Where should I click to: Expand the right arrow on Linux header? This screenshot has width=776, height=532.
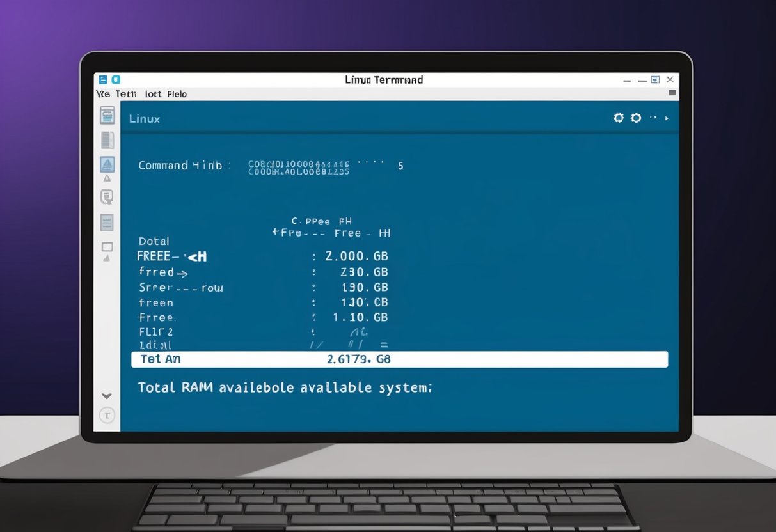(x=667, y=118)
